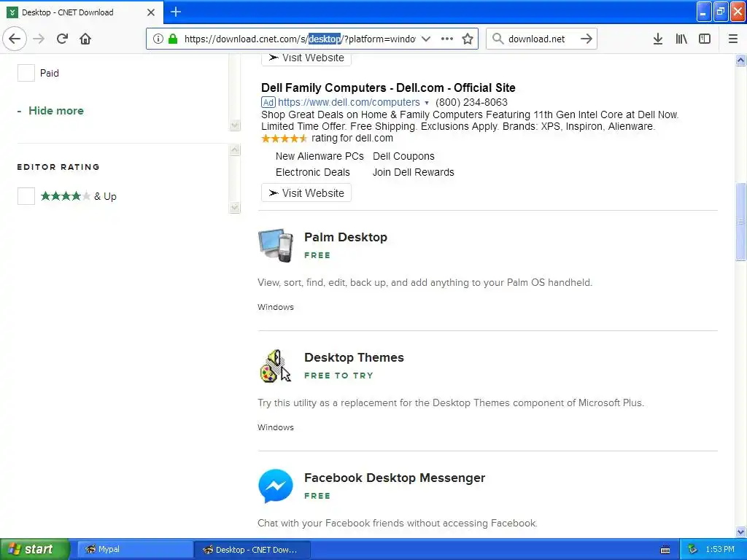Open the Dell Family Computers ad headline
The height and width of the screenshot is (560, 747).
tap(388, 87)
